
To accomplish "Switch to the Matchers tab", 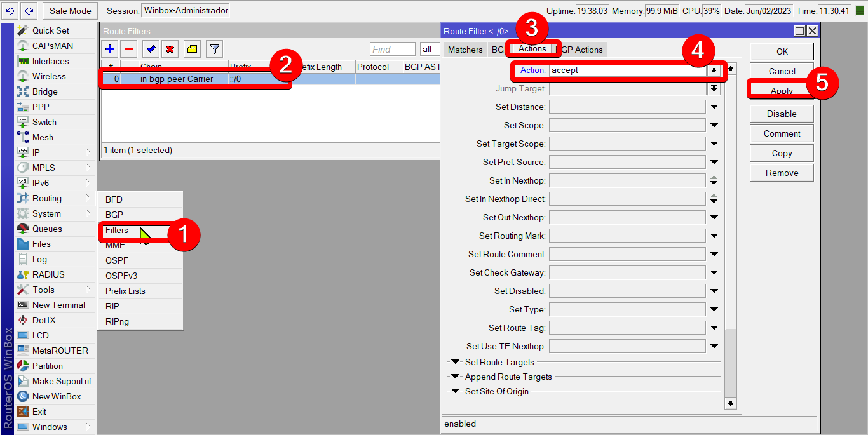I will [465, 50].
